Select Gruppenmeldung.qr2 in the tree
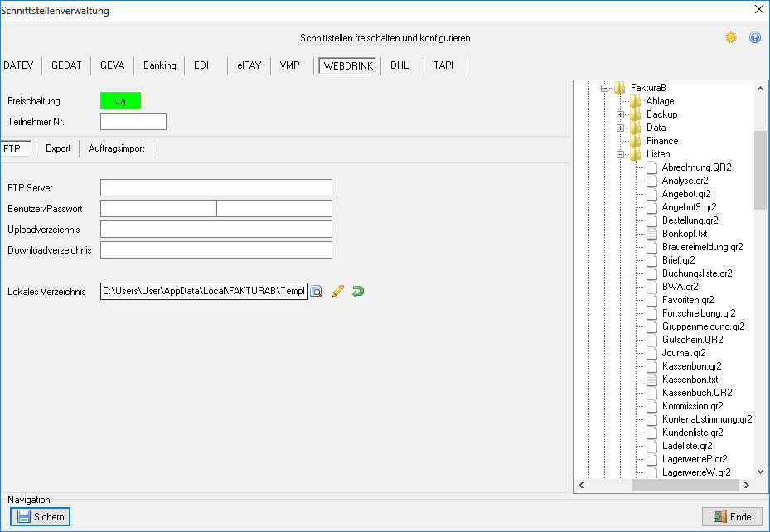The image size is (770, 532). 703,326
